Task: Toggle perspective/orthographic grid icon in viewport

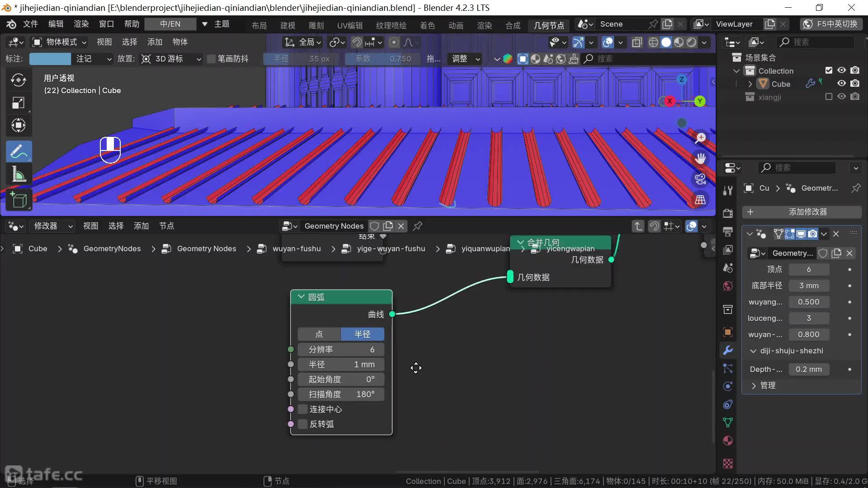Action: click(x=700, y=200)
